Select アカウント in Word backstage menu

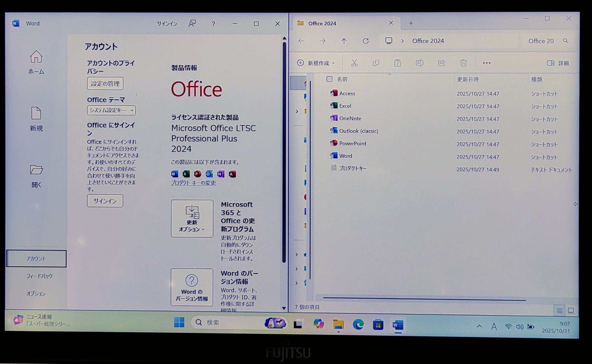click(36, 259)
